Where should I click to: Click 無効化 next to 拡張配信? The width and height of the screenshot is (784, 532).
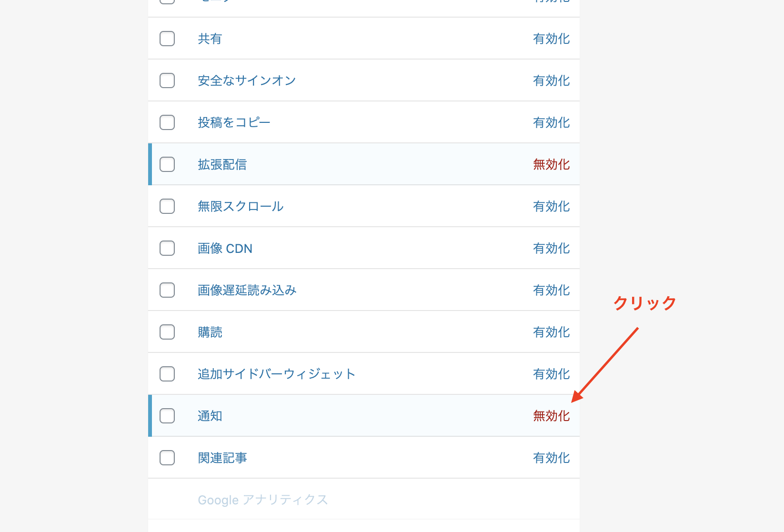click(x=551, y=164)
